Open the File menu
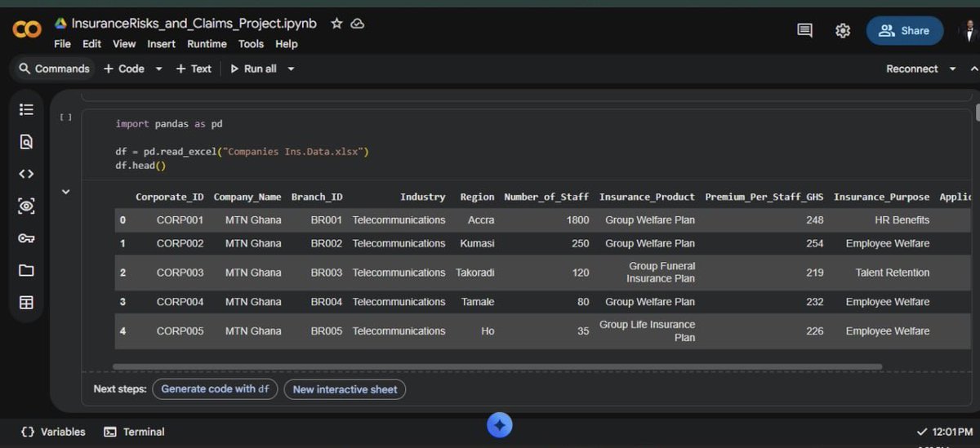 point(62,44)
